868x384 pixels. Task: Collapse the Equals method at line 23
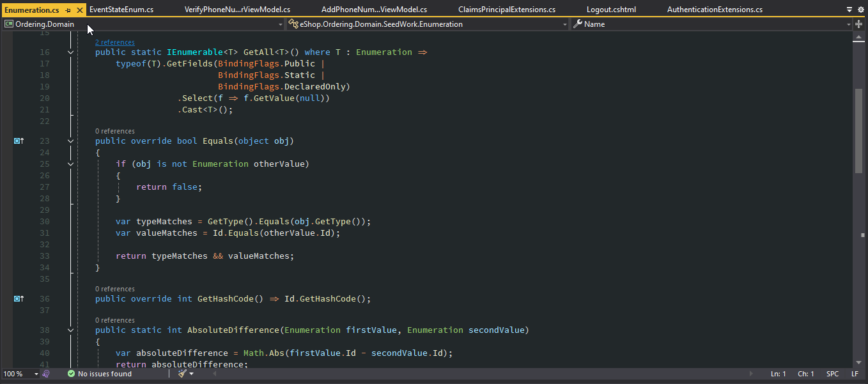(x=70, y=141)
